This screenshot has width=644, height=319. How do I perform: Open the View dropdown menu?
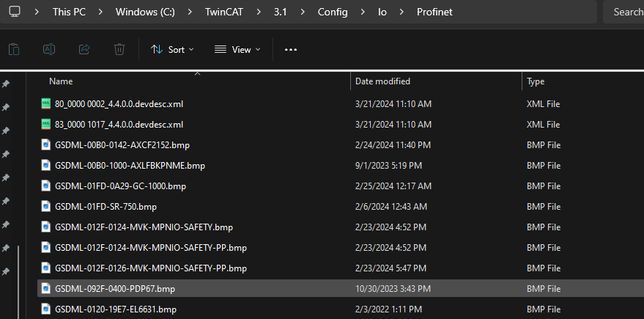click(237, 50)
